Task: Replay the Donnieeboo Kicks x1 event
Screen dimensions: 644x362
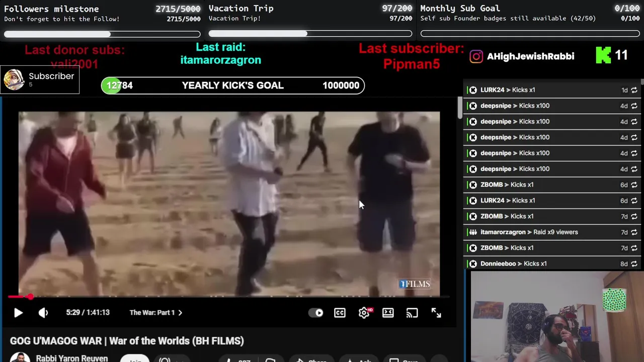Action: tap(634, 263)
